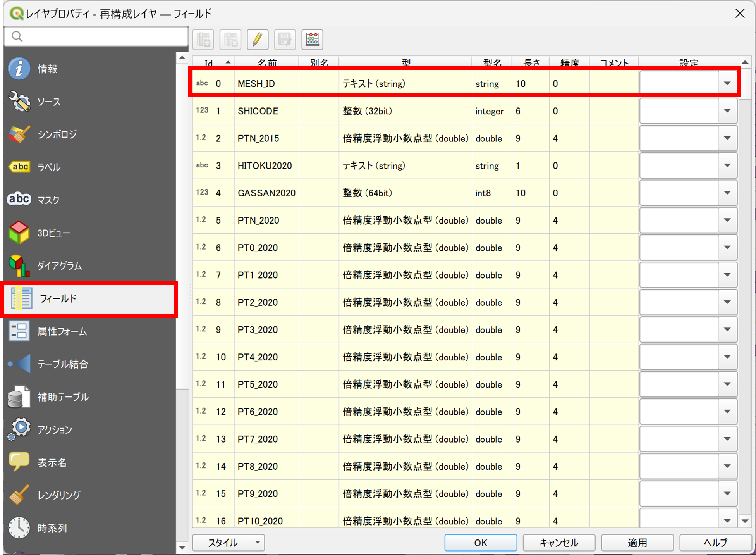Open the 3Dビュー section
The width and height of the screenshot is (756, 555).
click(53, 233)
